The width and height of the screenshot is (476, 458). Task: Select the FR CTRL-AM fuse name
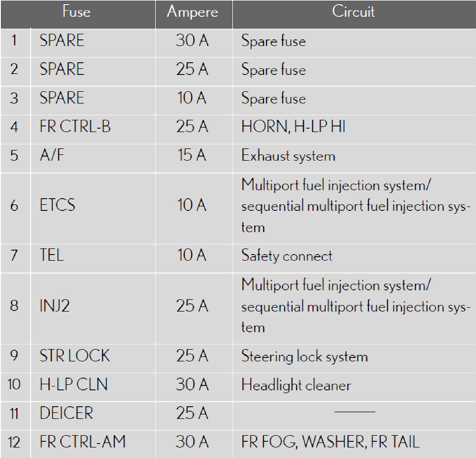pos(83,442)
